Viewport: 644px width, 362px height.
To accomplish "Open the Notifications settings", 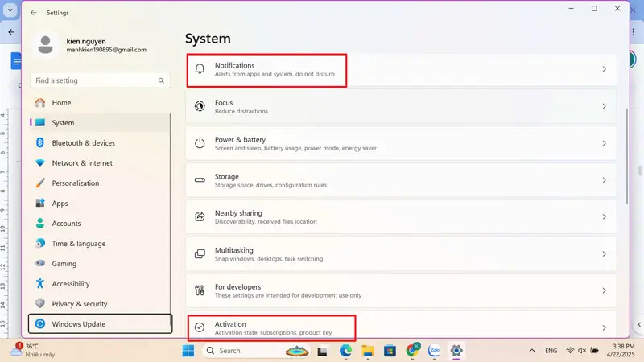I will [401, 69].
